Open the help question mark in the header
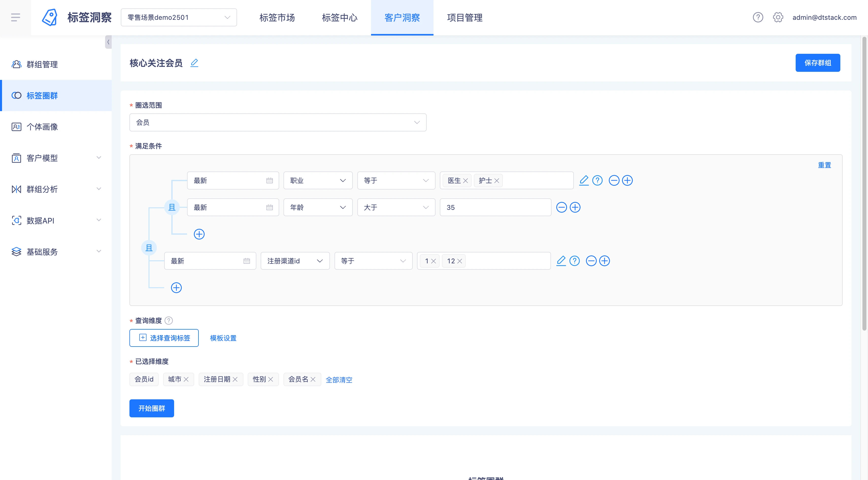 [758, 17]
